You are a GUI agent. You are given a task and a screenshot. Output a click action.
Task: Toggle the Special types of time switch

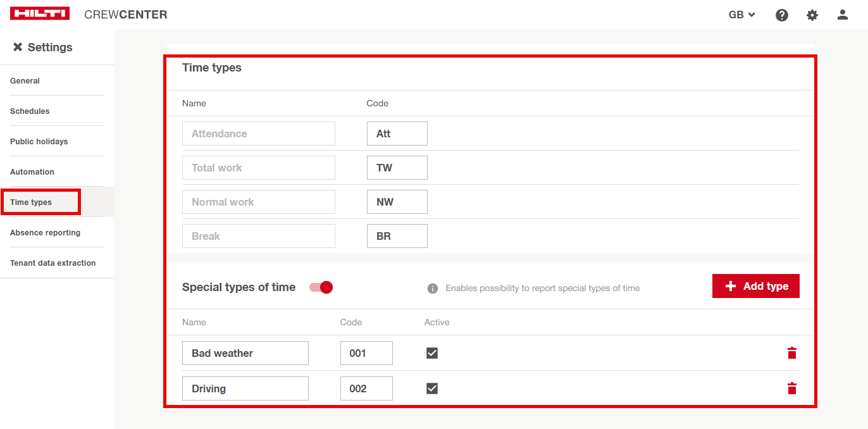click(321, 287)
